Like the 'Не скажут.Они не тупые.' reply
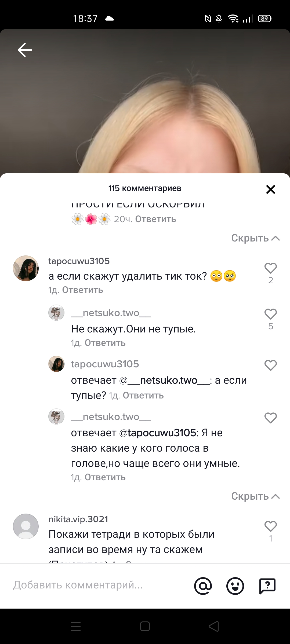 [x=270, y=314]
